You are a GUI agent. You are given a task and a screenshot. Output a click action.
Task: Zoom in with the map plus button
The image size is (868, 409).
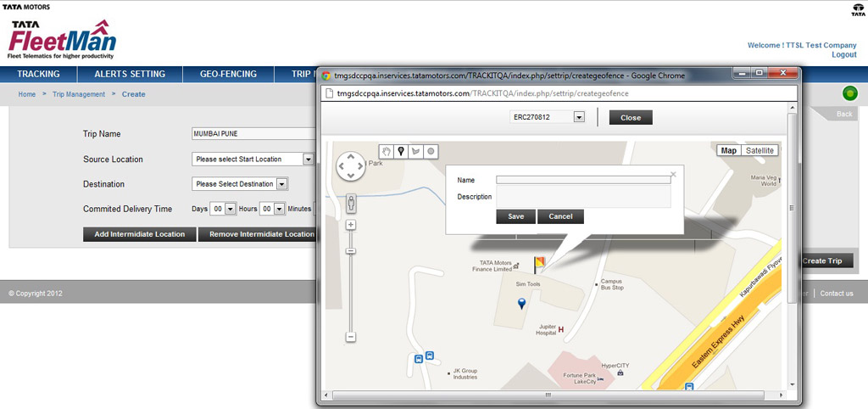351,225
